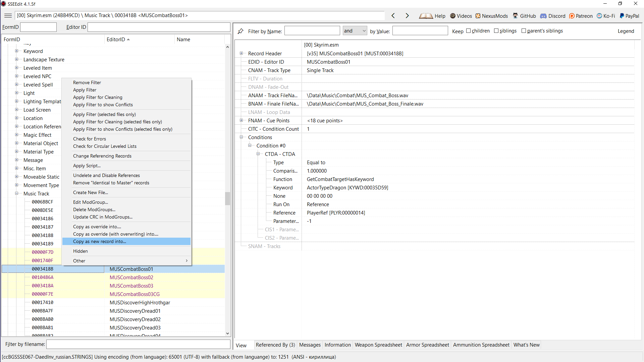Focus the Filter by filename field
Image resolution: width=644 pixels, height=362 pixels.
click(138, 344)
